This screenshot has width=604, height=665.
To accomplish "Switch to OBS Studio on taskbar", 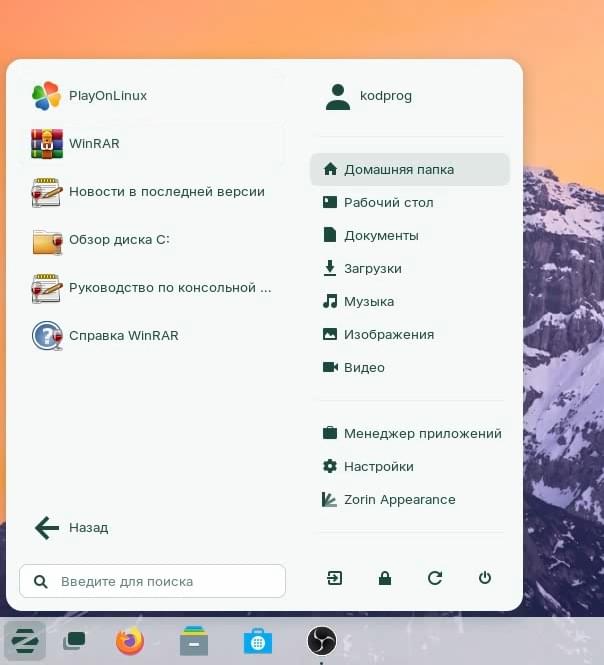I will [x=322, y=641].
